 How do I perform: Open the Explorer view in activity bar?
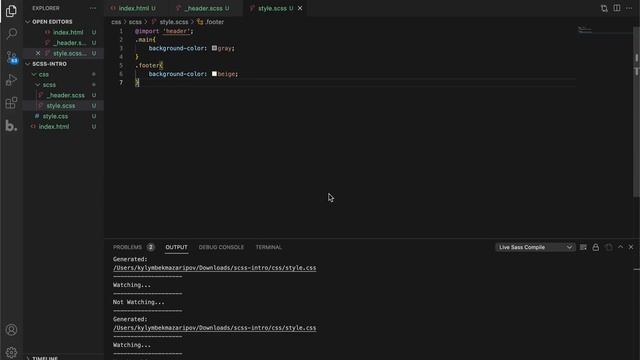[11, 11]
